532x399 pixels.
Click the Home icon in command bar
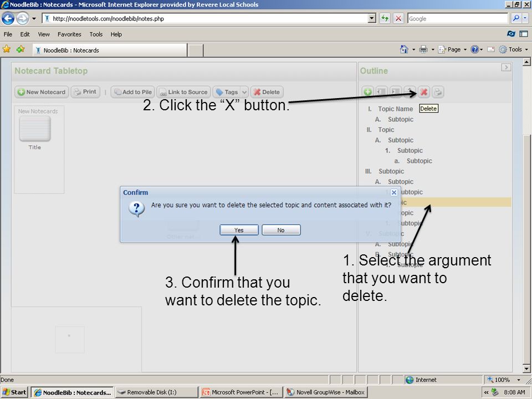tap(404, 49)
